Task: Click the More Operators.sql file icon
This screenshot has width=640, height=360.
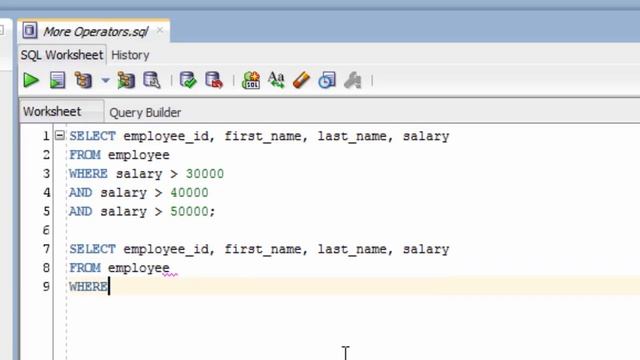Action: [30, 31]
